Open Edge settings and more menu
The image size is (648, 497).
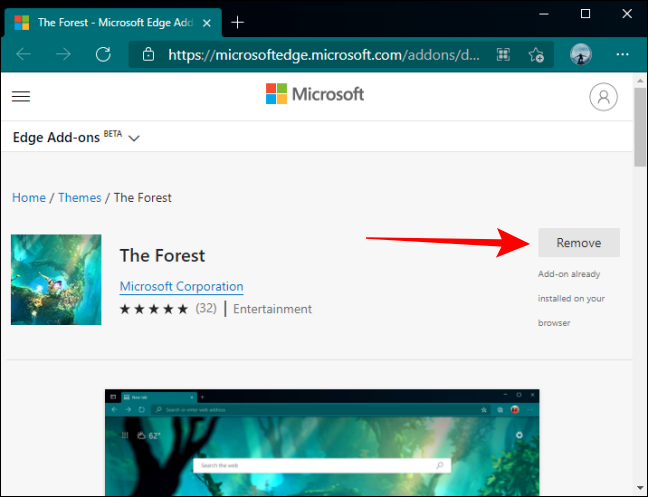click(623, 54)
